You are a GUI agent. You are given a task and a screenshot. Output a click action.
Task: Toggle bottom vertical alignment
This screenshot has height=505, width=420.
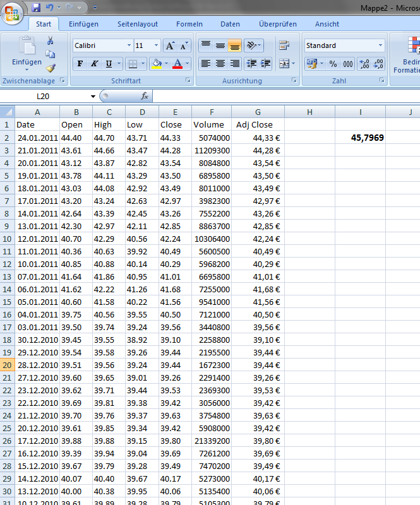tap(234, 45)
